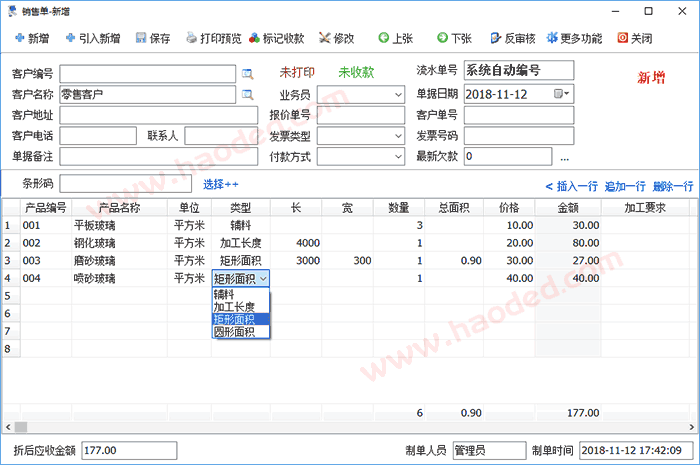700x465 pixels.
Task: Focus the 报价单号 input field
Action: coord(361,115)
